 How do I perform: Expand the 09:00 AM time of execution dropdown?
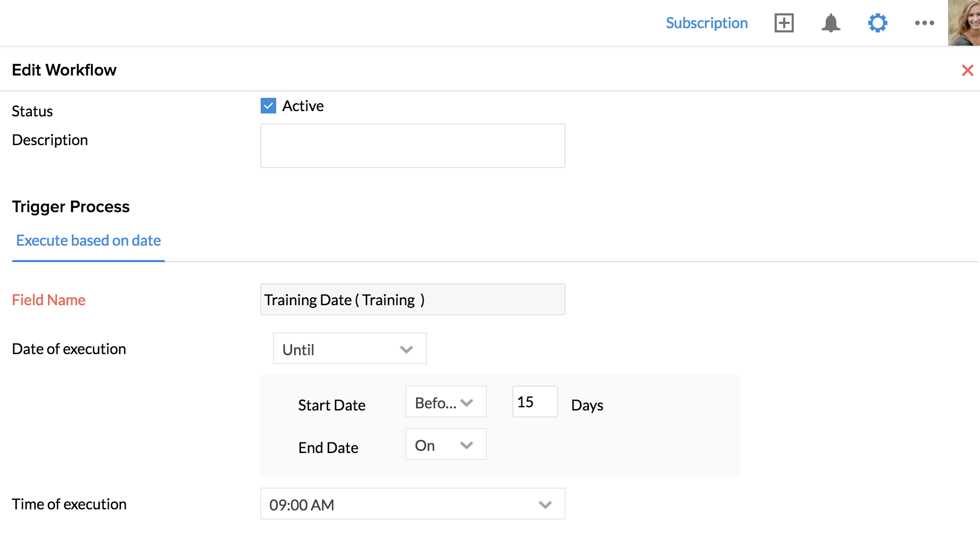[412, 504]
